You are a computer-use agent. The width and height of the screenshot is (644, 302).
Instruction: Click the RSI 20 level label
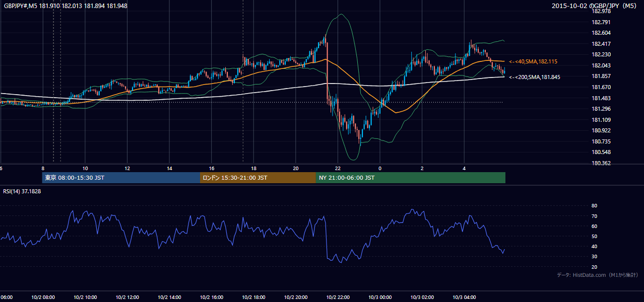(x=594, y=267)
